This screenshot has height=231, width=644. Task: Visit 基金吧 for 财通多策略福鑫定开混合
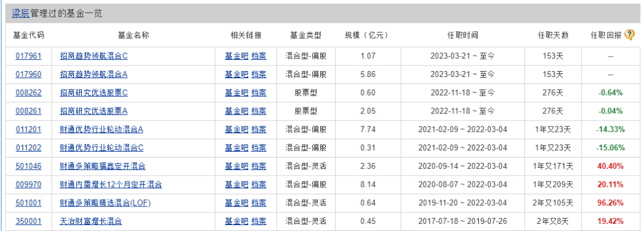(x=237, y=167)
